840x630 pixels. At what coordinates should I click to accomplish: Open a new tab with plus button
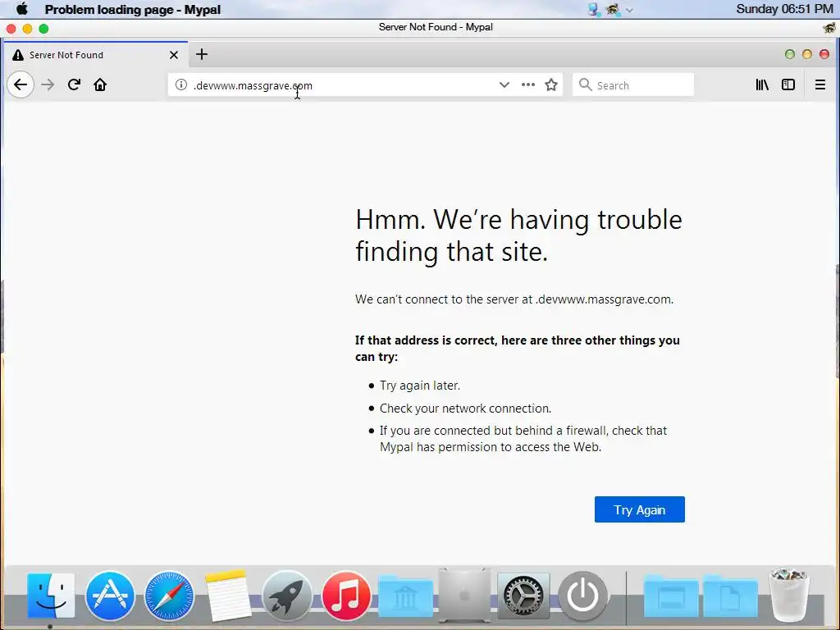202,54
